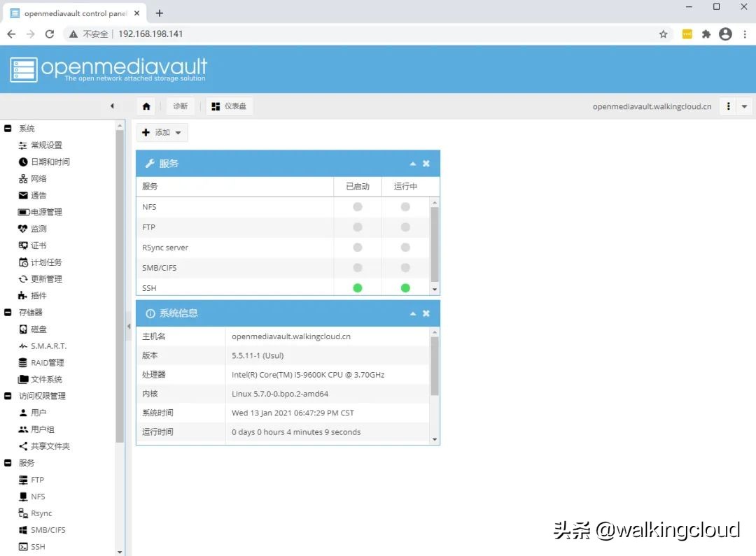756x556 pixels.
Task: Close the Services (服务) widget
Action: pos(426,164)
